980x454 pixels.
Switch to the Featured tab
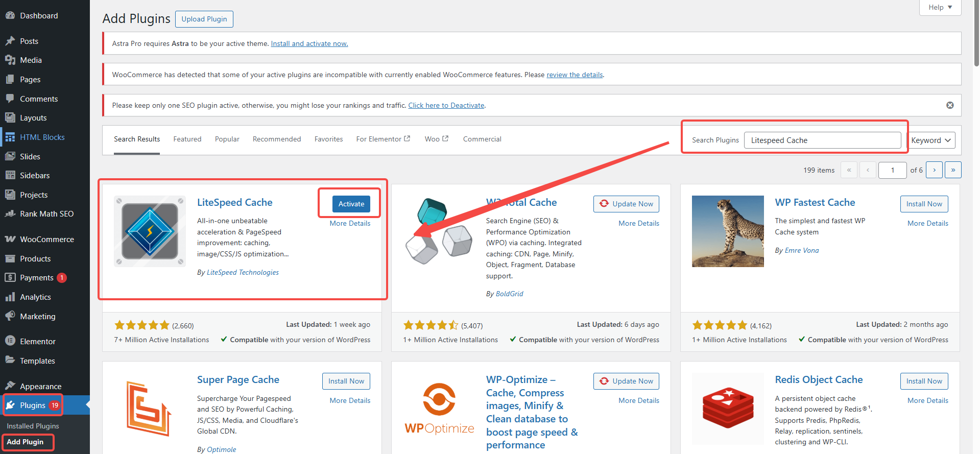tap(187, 139)
